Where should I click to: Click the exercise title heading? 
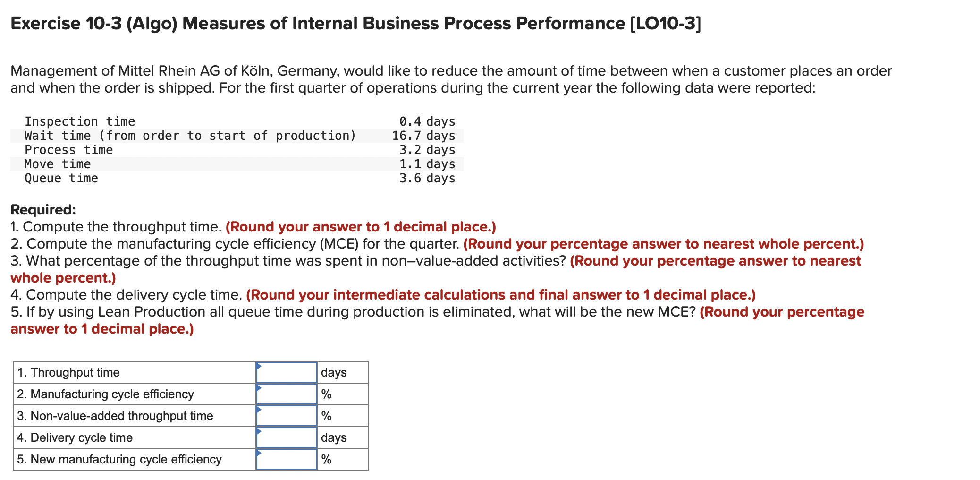coord(354,23)
